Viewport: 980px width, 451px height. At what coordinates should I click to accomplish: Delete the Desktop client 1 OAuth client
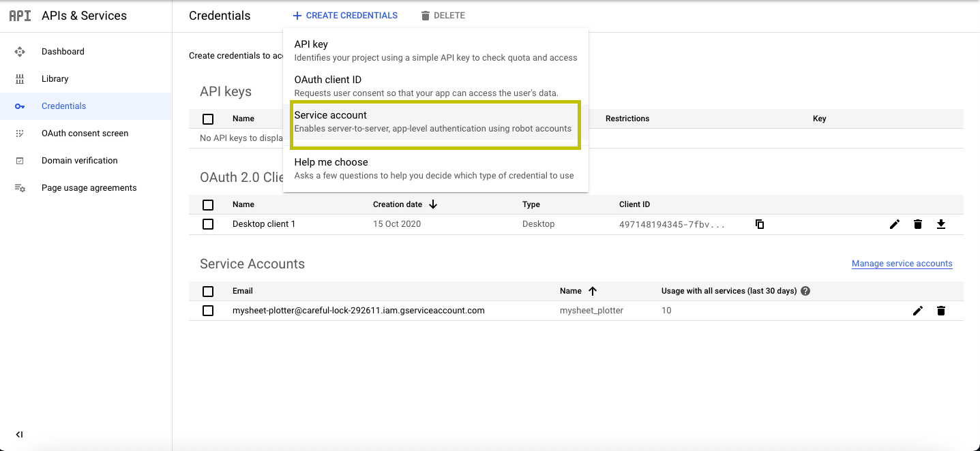[918, 224]
